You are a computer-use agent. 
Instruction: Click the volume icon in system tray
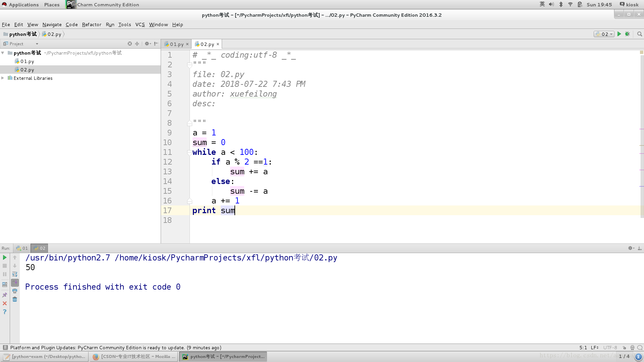(551, 4)
